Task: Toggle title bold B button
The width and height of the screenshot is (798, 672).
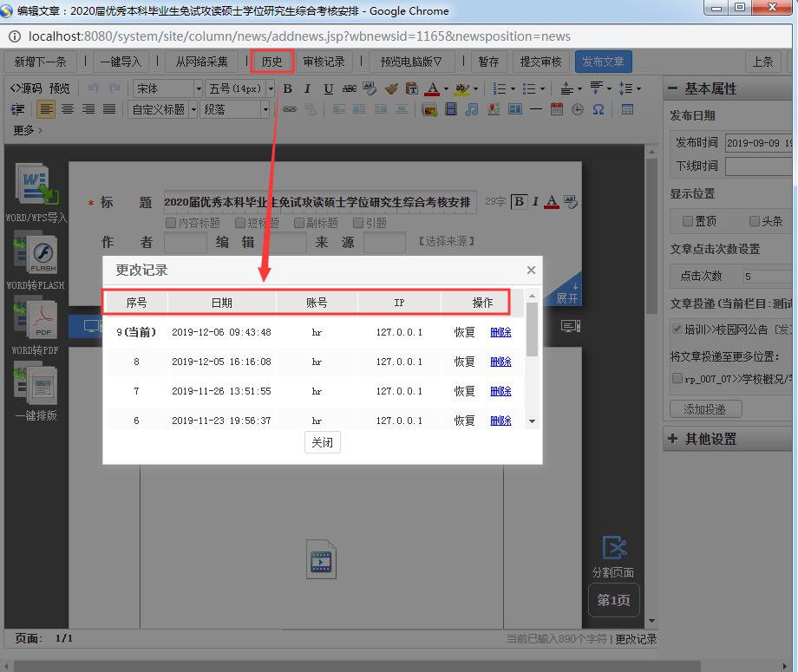Action: coord(519,201)
